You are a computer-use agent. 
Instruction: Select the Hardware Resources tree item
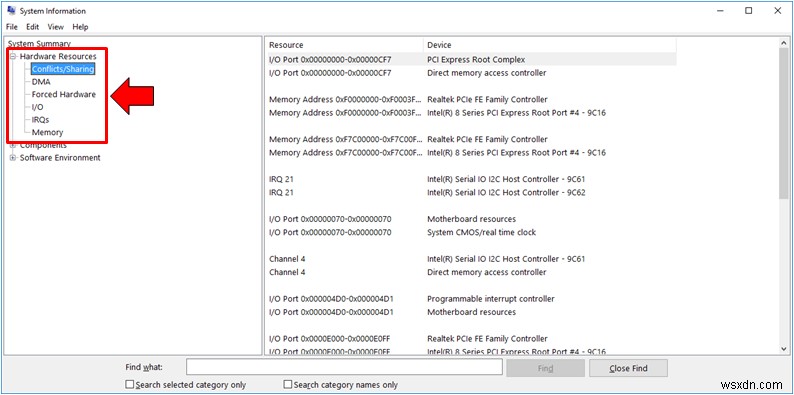[58, 56]
